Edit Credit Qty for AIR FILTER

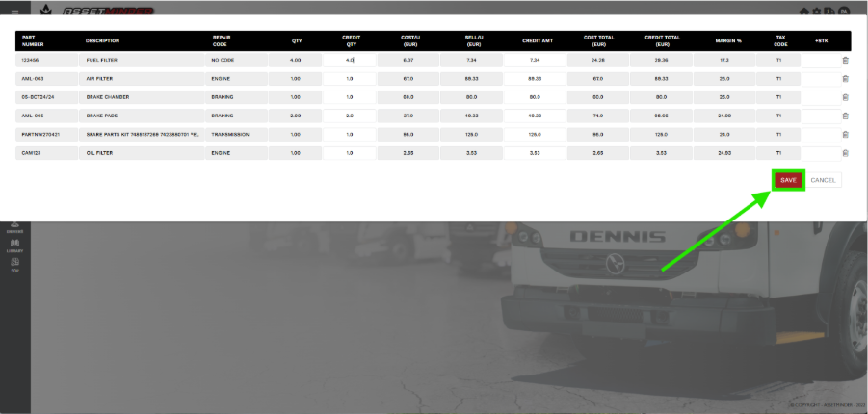pos(350,79)
